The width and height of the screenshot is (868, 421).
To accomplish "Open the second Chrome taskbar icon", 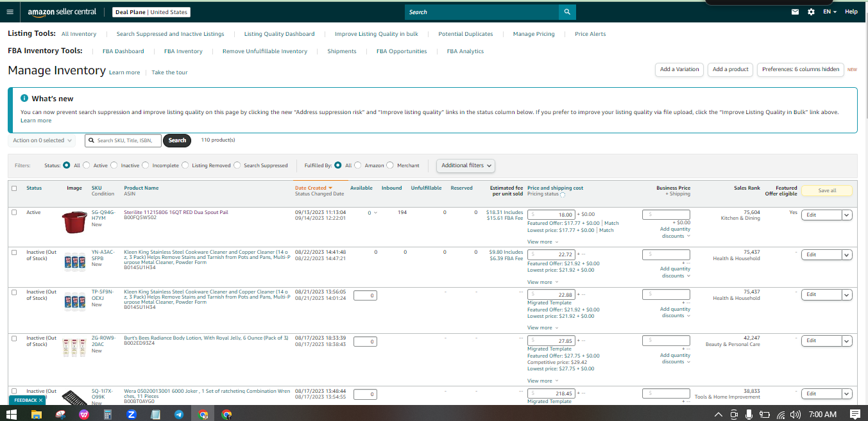I will pos(226,415).
